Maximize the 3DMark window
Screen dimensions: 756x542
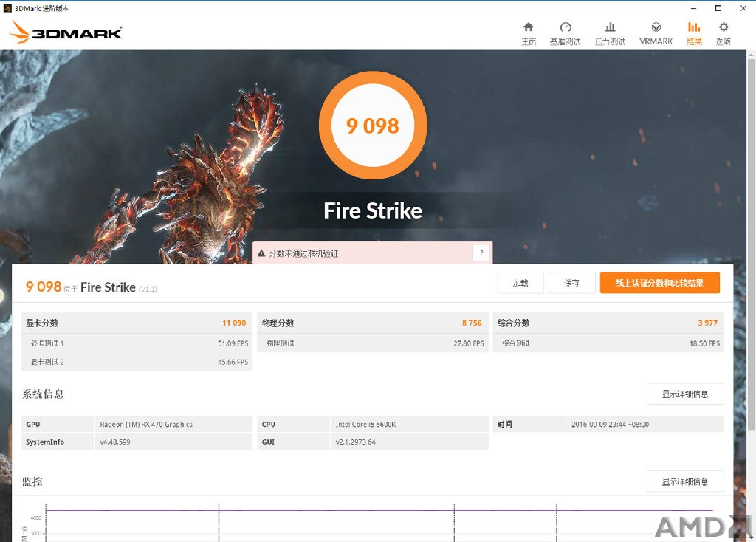(718, 8)
